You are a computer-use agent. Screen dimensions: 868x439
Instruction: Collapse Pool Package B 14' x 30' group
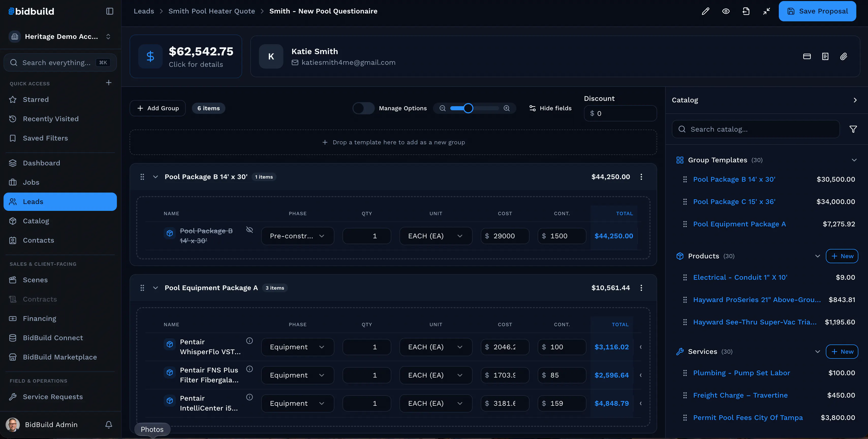(155, 177)
